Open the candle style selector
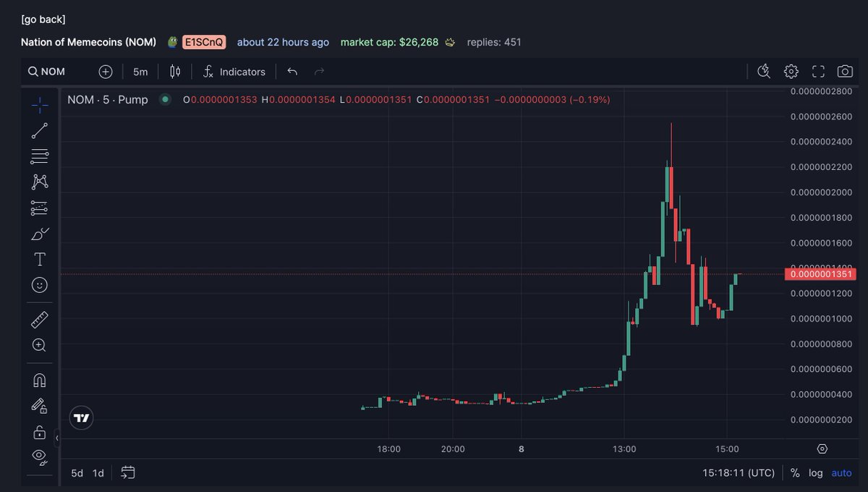This screenshot has width=868, height=492. [x=174, y=71]
